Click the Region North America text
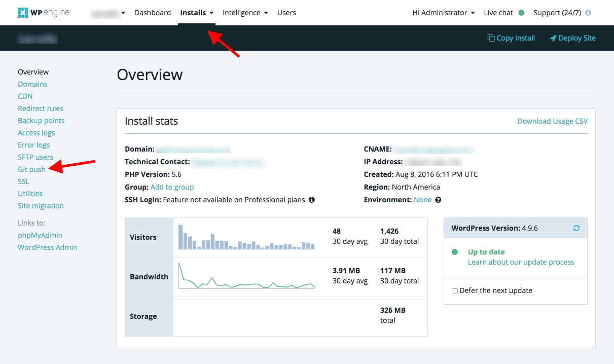This screenshot has height=364, width=614. 402,187
